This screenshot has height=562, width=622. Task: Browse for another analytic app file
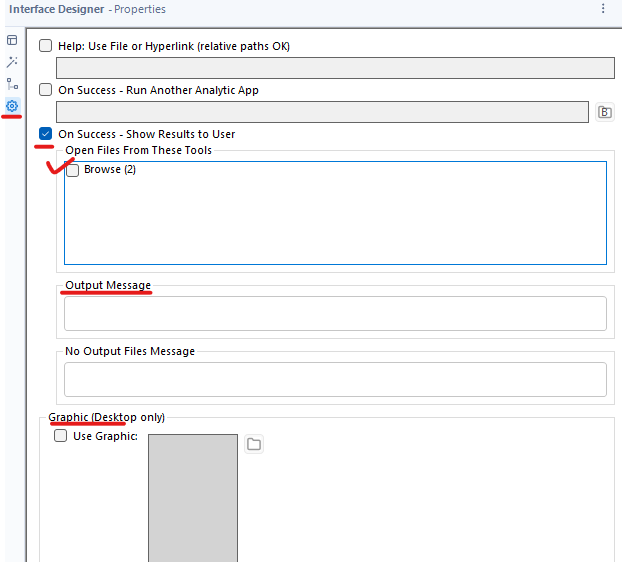605,112
